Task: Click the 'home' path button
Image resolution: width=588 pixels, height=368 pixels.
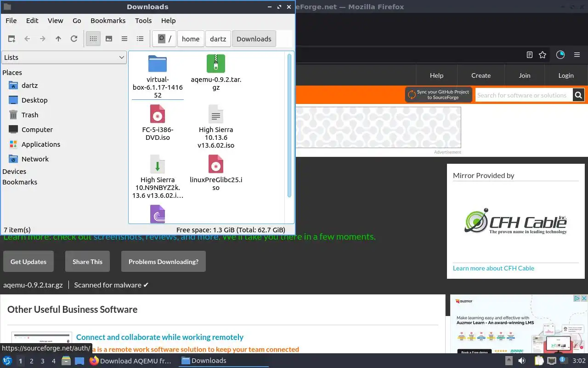Action: pyautogui.click(x=191, y=39)
